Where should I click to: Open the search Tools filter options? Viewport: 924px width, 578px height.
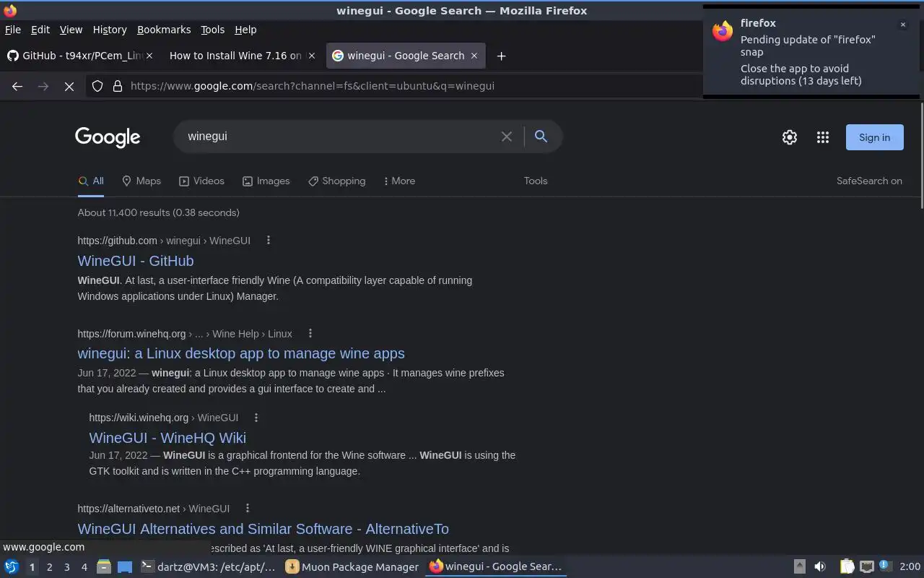(536, 181)
